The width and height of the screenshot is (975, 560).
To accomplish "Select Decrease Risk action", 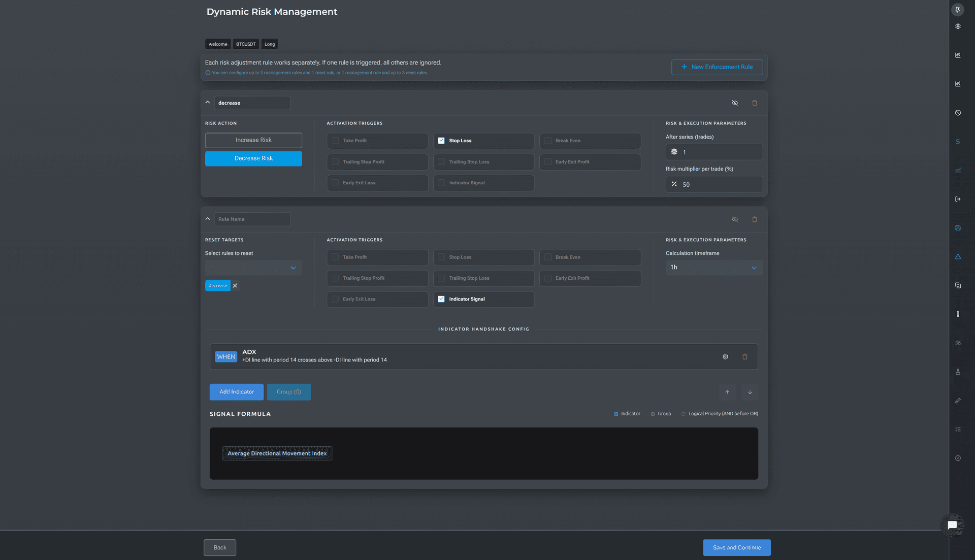I will coord(253,158).
